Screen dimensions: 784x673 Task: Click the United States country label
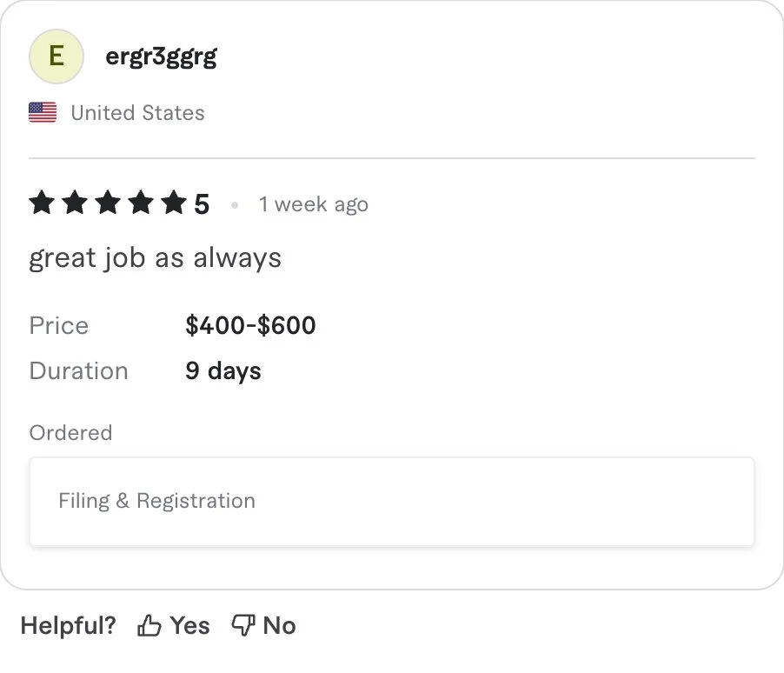(137, 113)
